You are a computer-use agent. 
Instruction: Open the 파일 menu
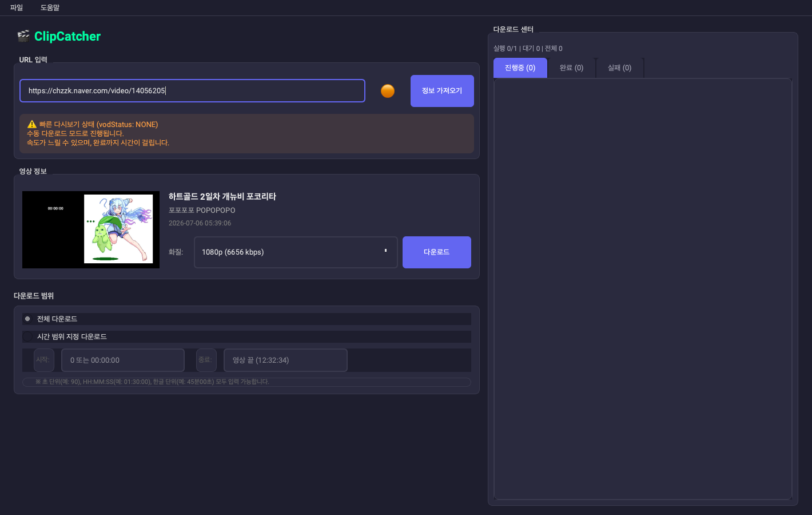(x=17, y=7)
